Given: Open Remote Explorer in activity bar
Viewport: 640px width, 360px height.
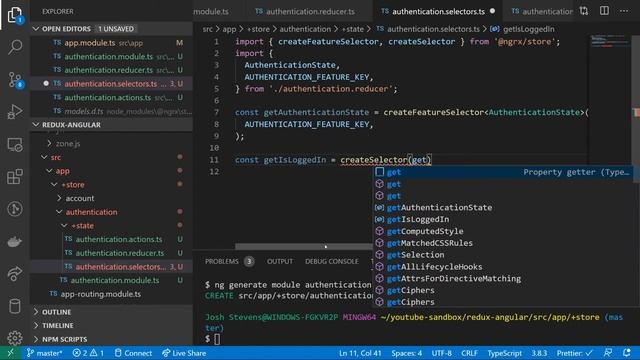Looking at the screenshot, I should (15, 144).
